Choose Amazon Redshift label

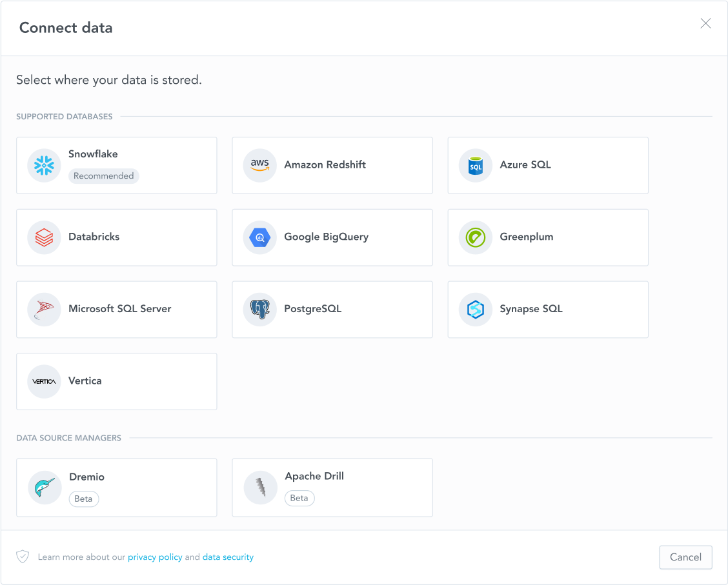pos(325,164)
